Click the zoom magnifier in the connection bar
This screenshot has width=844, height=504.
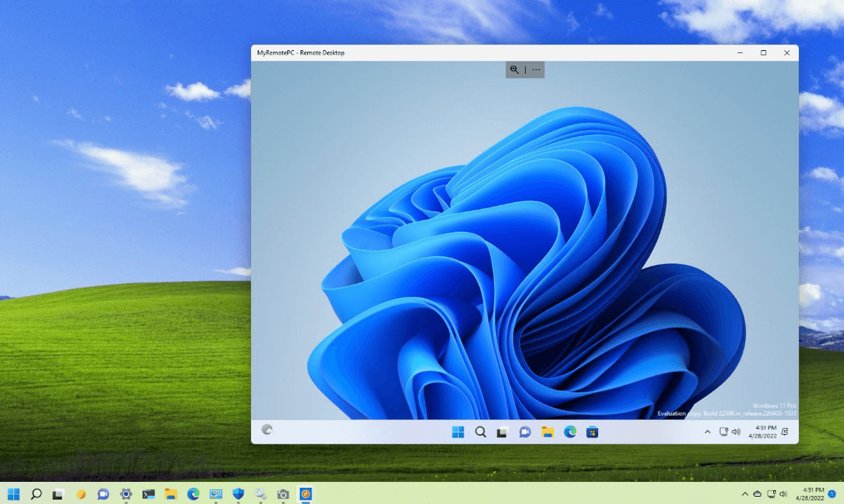(x=515, y=69)
